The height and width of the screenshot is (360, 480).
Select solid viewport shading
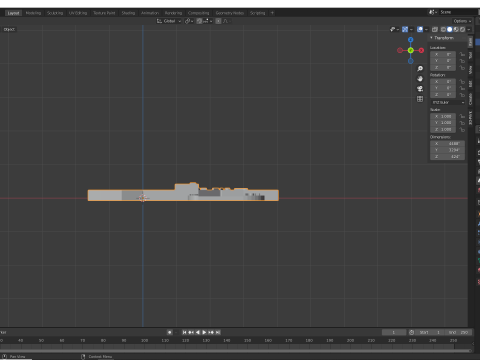[450, 29]
